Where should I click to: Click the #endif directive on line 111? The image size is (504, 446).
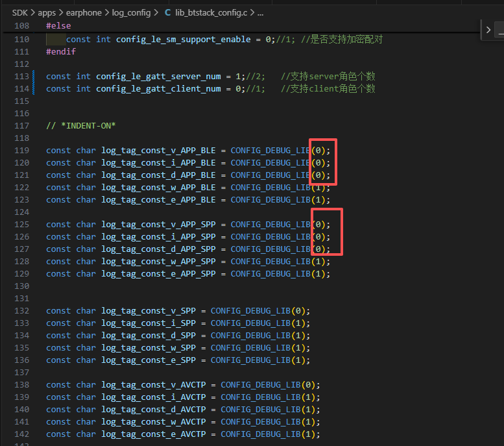(61, 52)
